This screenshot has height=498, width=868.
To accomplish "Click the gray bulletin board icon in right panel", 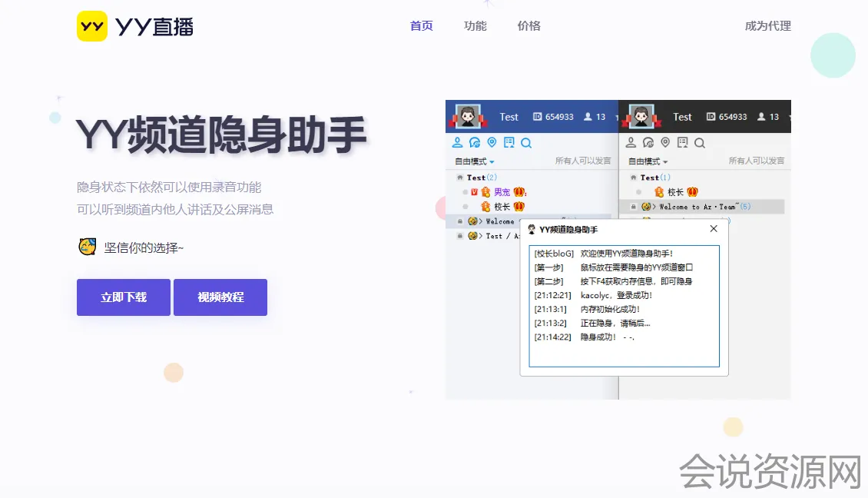I will point(682,143).
